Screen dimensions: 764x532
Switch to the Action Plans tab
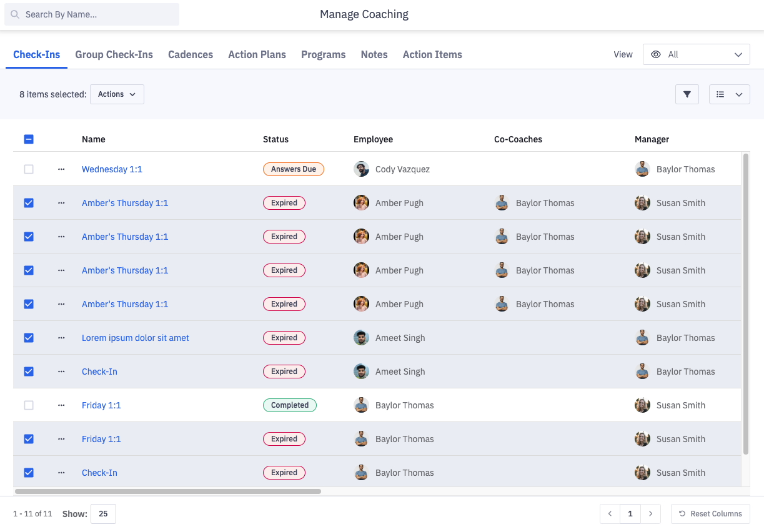pos(257,54)
